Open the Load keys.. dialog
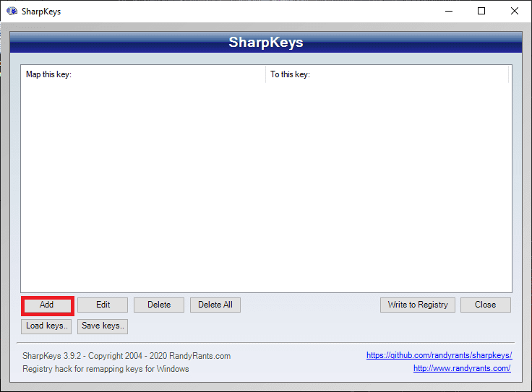This screenshot has height=392, width=532. pyautogui.click(x=46, y=326)
